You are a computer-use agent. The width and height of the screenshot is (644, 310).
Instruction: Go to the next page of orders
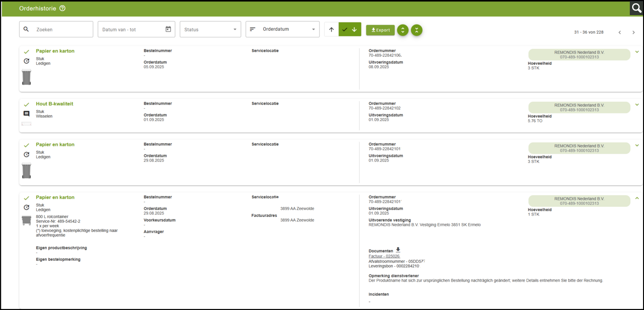click(634, 32)
